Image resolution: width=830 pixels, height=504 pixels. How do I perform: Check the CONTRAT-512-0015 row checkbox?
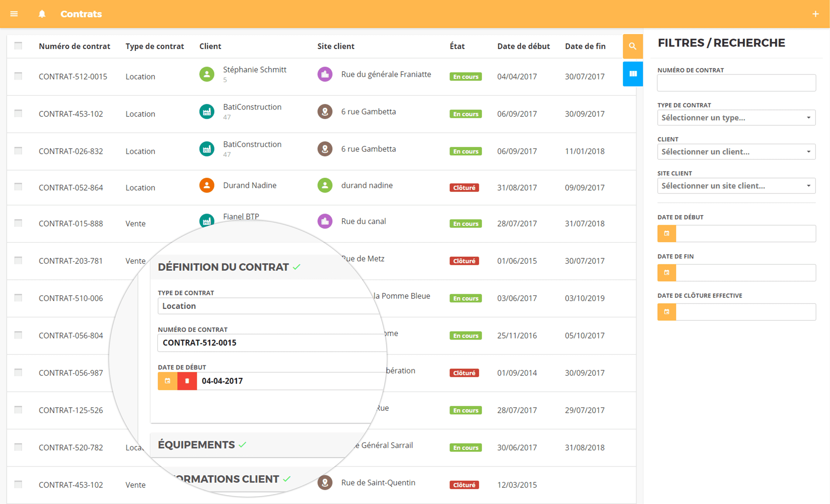click(18, 76)
